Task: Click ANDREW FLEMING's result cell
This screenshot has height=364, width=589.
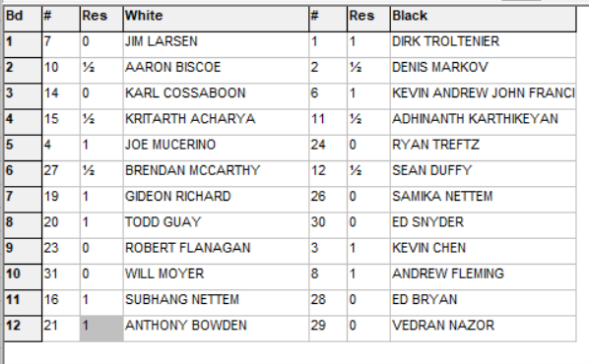Action: tap(368, 277)
